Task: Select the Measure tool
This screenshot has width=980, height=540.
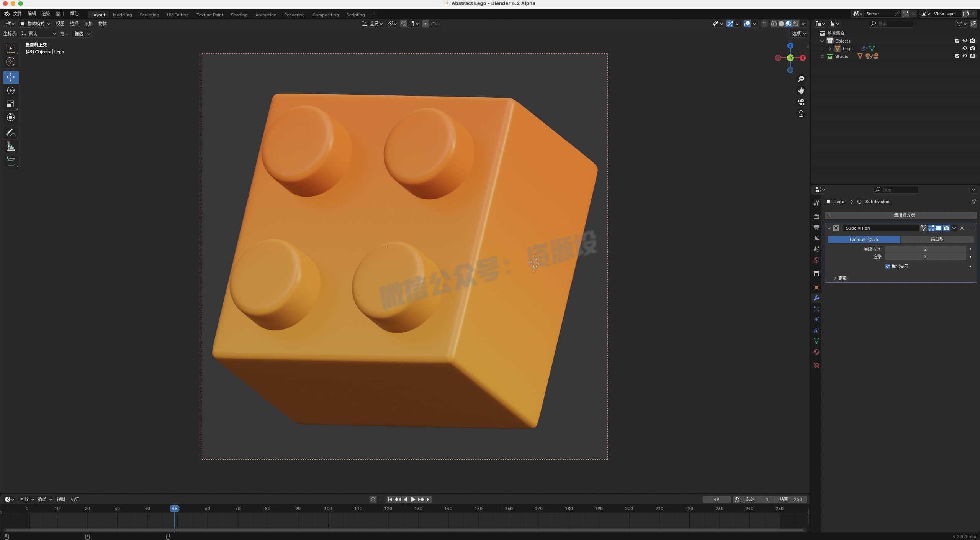Action: click(x=11, y=146)
